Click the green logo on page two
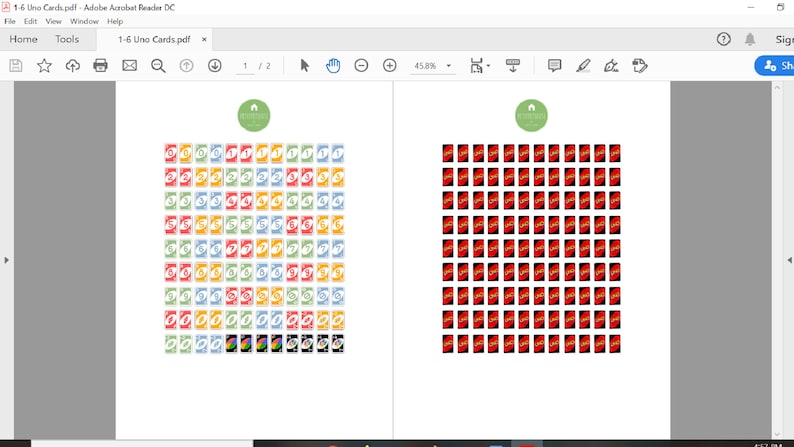The height and width of the screenshot is (447, 794). (x=531, y=115)
